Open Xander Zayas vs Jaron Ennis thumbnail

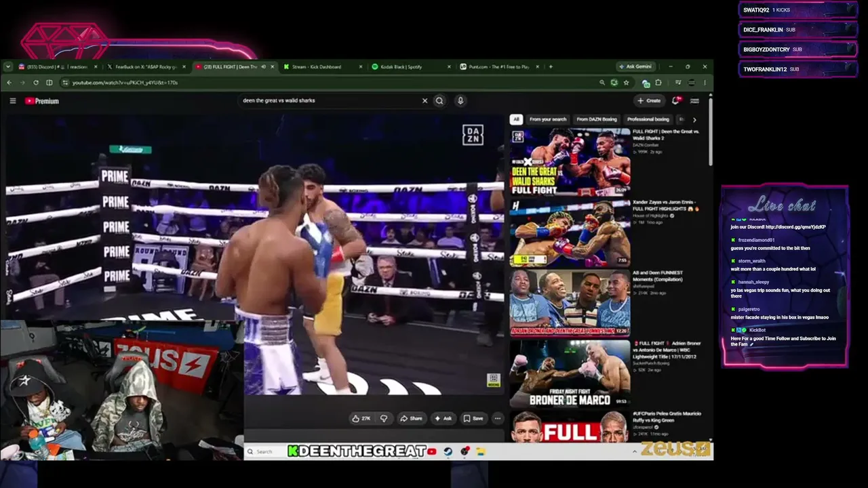click(x=570, y=233)
